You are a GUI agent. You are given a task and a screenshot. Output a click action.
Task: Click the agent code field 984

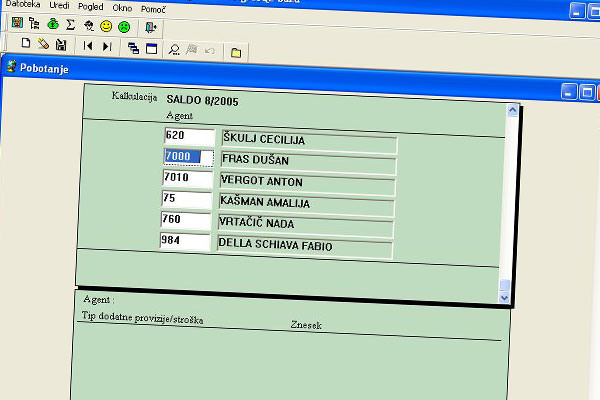[185, 242]
